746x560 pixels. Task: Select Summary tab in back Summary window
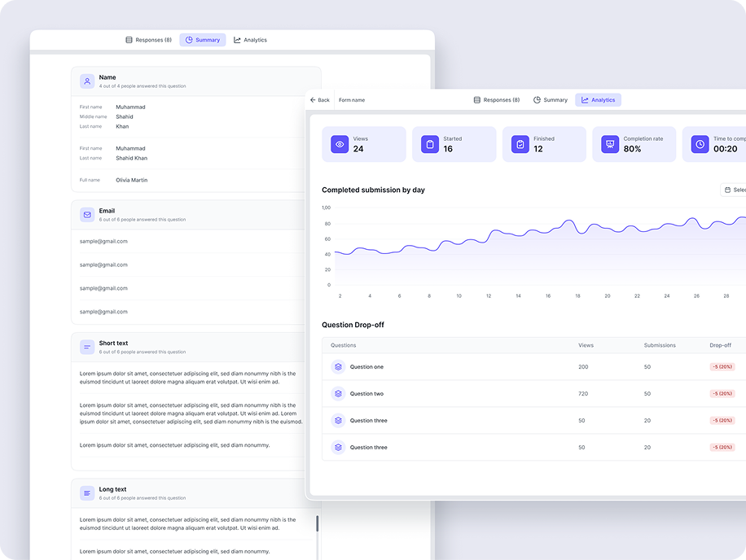[203, 40]
